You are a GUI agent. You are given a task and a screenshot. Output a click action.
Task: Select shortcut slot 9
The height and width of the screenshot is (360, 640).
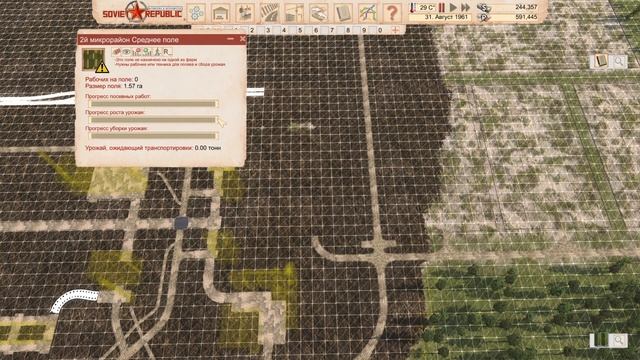pyautogui.click(x=364, y=30)
